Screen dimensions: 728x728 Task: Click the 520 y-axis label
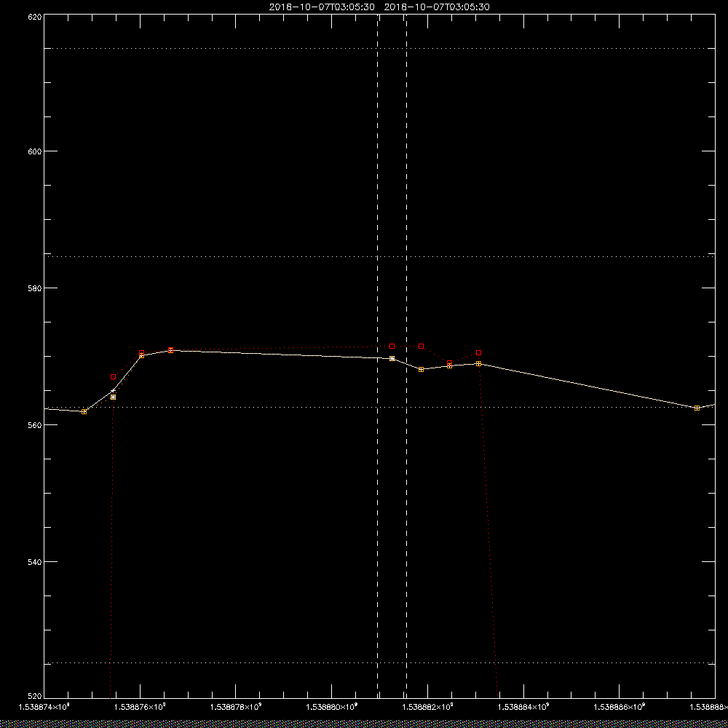pos(35,697)
